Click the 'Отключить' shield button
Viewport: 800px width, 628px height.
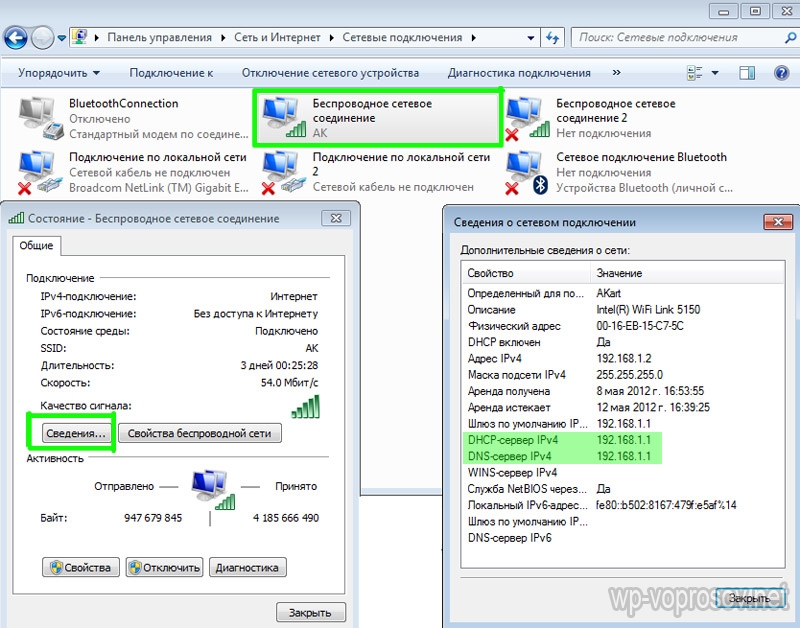[164, 567]
